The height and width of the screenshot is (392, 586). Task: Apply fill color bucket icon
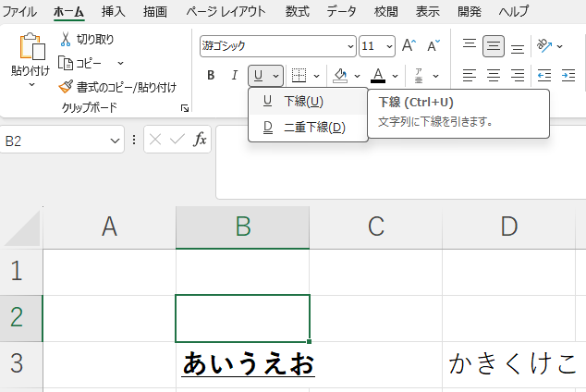[x=340, y=76]
